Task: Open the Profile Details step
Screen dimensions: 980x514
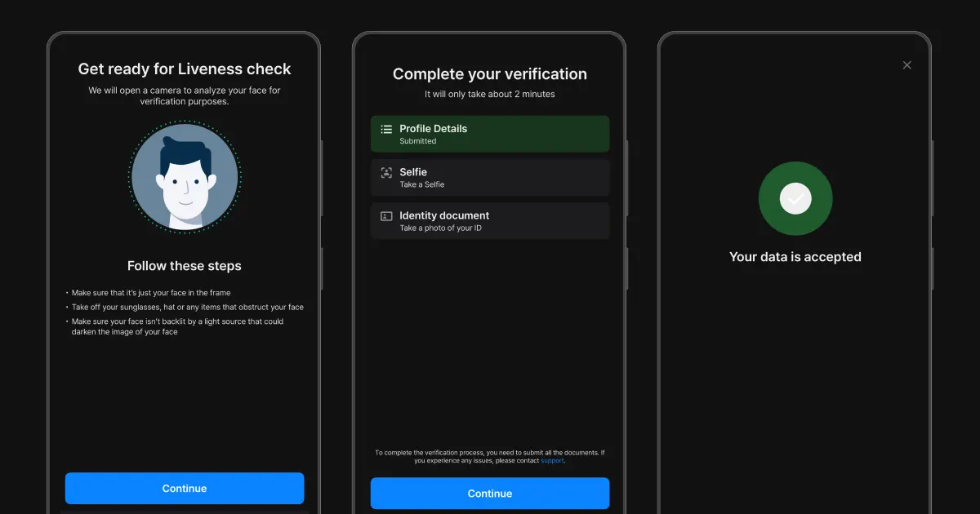Action: click(x=490, y=134)
